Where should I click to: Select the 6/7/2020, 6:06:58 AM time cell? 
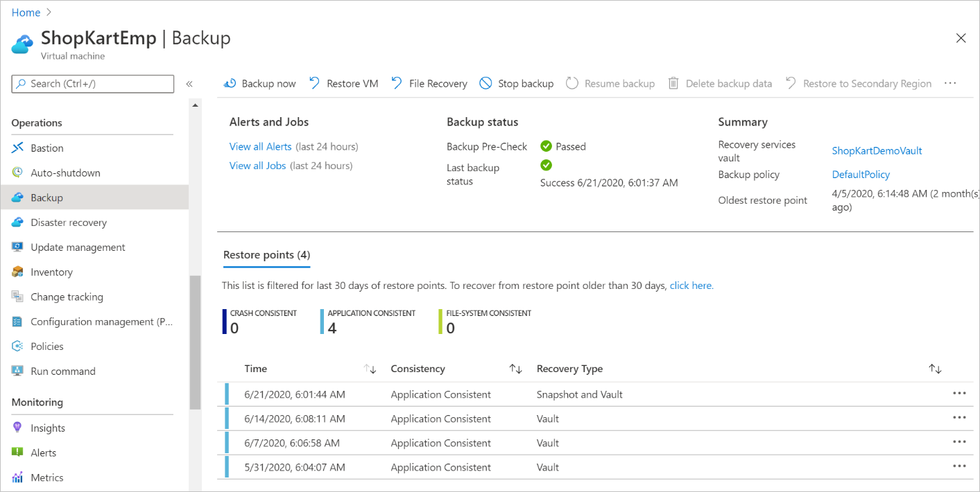coord(292,443)
